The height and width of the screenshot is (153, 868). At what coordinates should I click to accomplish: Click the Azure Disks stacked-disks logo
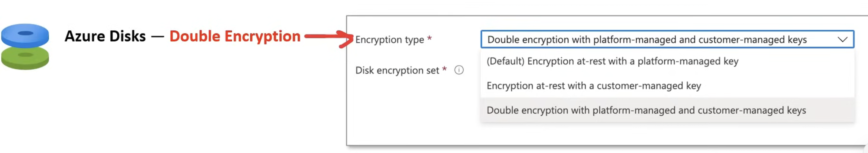coord(25,46)
